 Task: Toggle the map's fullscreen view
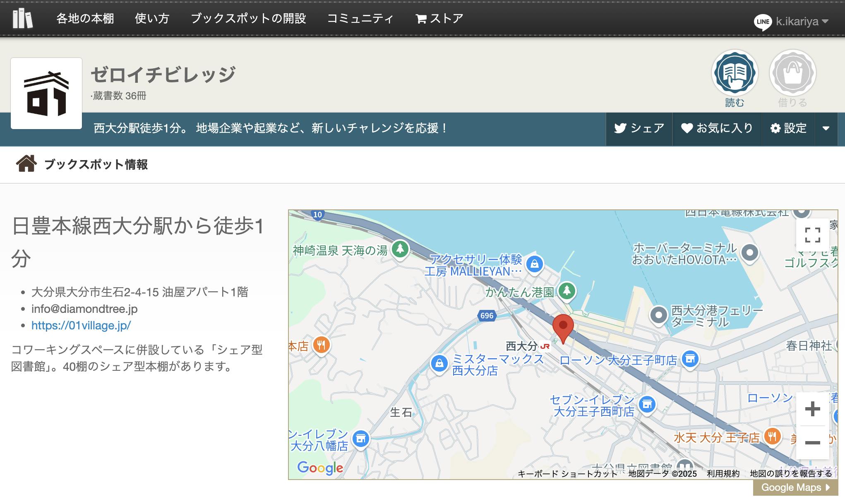[x=812, y=235]
